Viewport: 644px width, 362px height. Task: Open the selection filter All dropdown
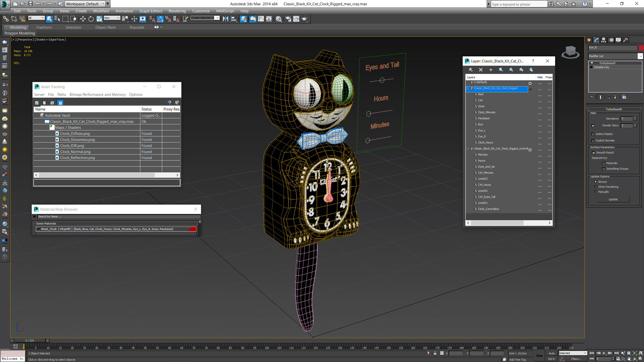click(36, 18)
